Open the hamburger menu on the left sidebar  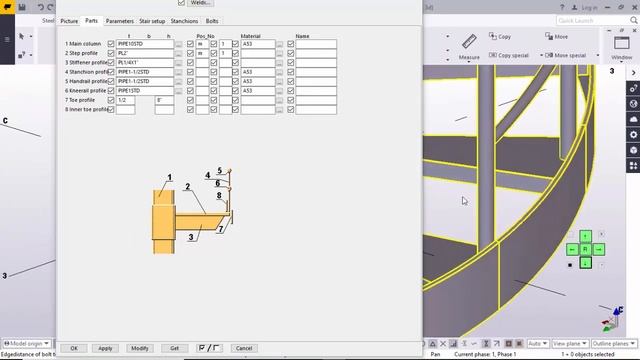tap(7, 40)
